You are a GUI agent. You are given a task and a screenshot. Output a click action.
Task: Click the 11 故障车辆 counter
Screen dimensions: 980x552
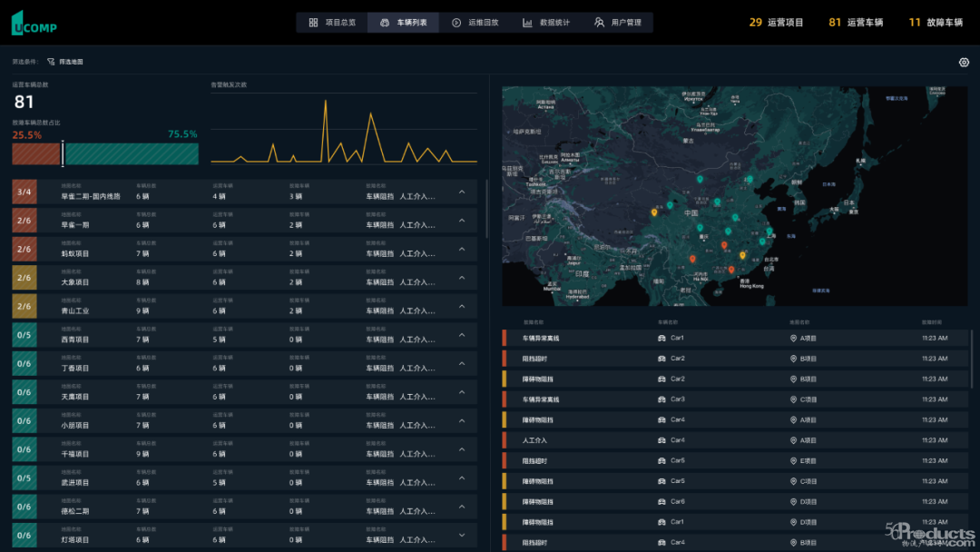[936, 23]
